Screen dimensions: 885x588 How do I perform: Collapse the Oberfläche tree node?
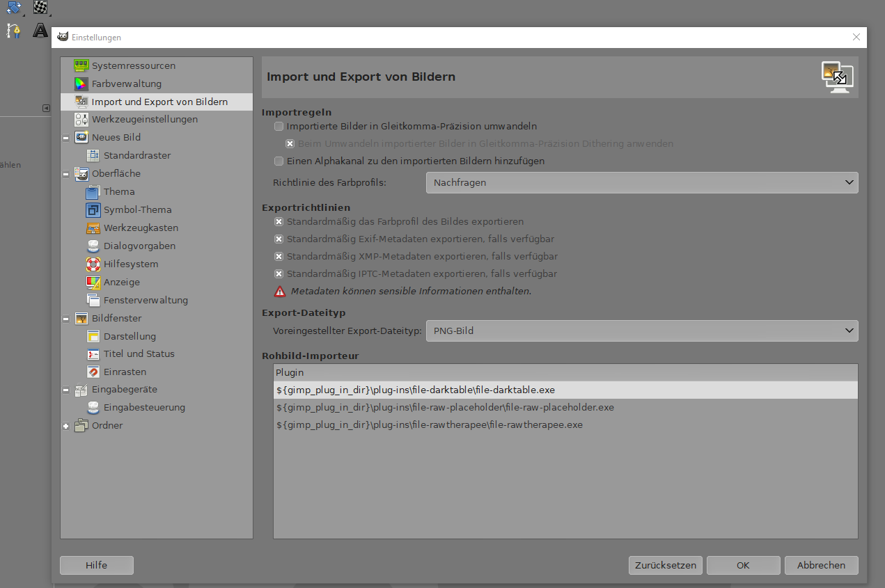coord(66,174)
